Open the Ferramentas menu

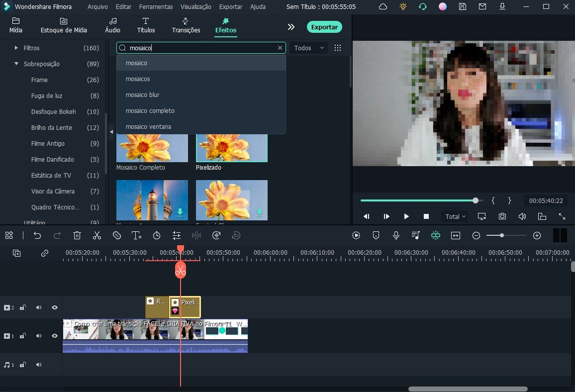tap(156, 7)
